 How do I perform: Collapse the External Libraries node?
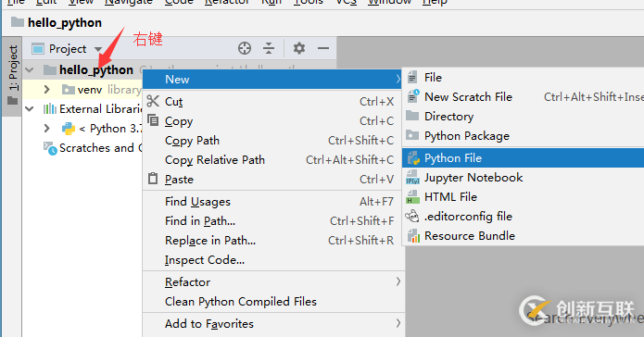[30, 108]
